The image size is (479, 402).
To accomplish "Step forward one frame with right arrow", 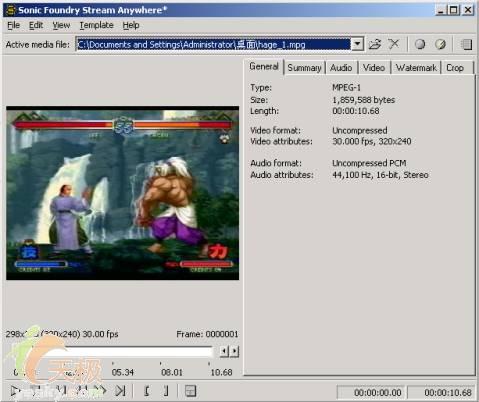I will click(235, 351).
